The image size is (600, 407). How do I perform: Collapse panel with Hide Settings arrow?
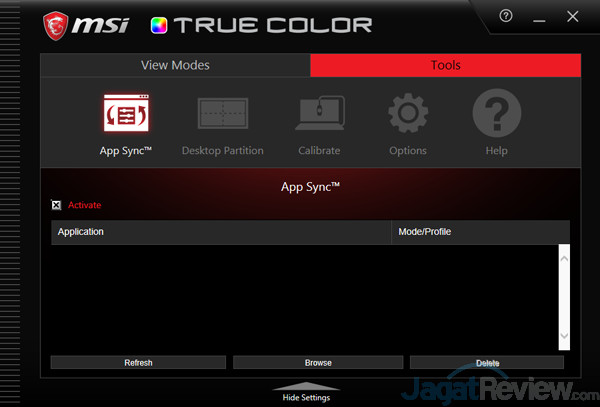(306, 389)
